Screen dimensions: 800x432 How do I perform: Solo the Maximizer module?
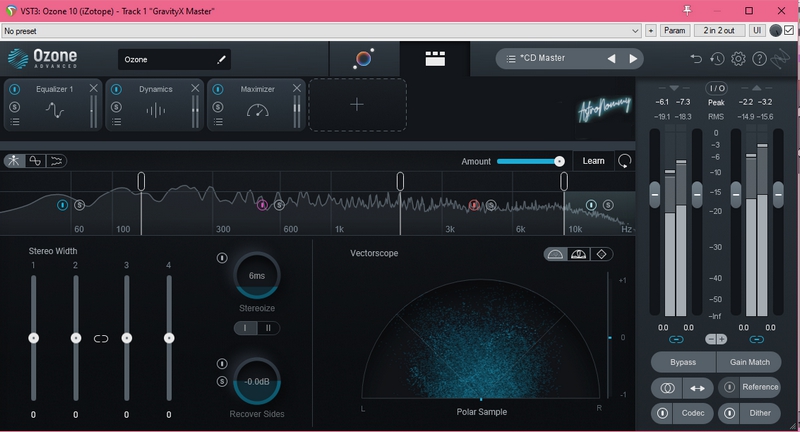click(218, 107)
